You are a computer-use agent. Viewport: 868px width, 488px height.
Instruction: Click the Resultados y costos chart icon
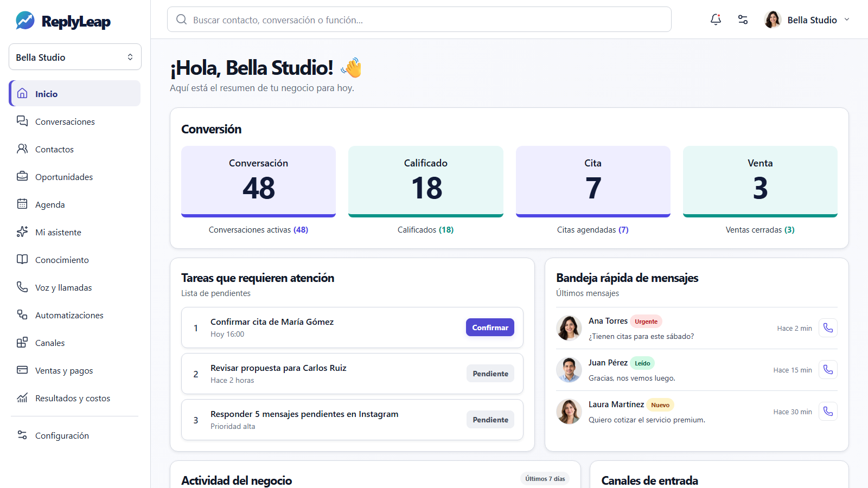[22, 397]
